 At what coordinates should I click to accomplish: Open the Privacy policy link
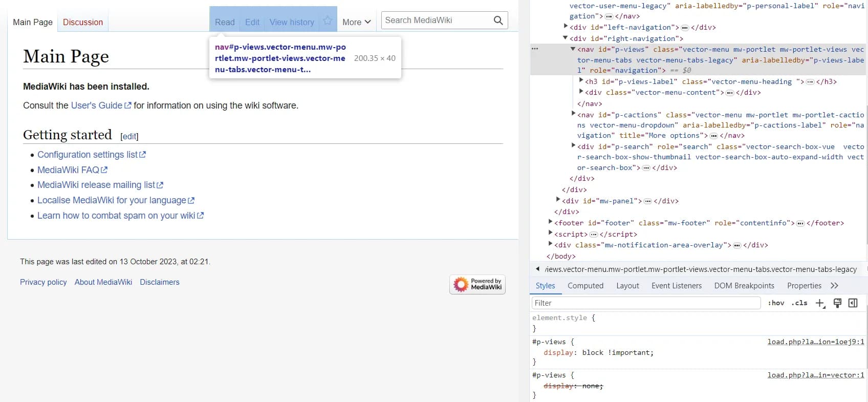click(x=44, y=282)
